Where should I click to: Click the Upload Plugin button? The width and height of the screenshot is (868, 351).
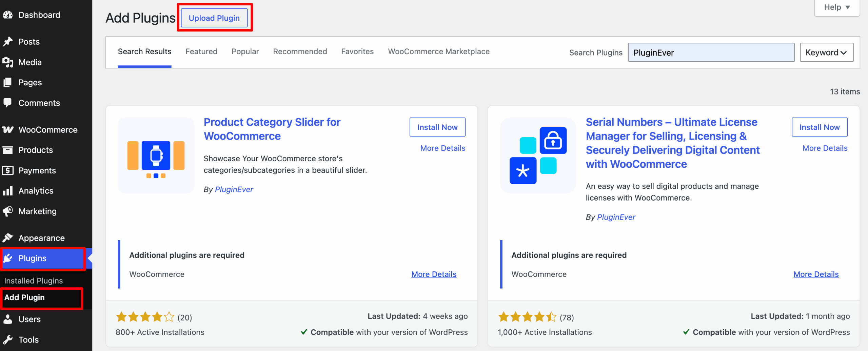pos(214,18)
